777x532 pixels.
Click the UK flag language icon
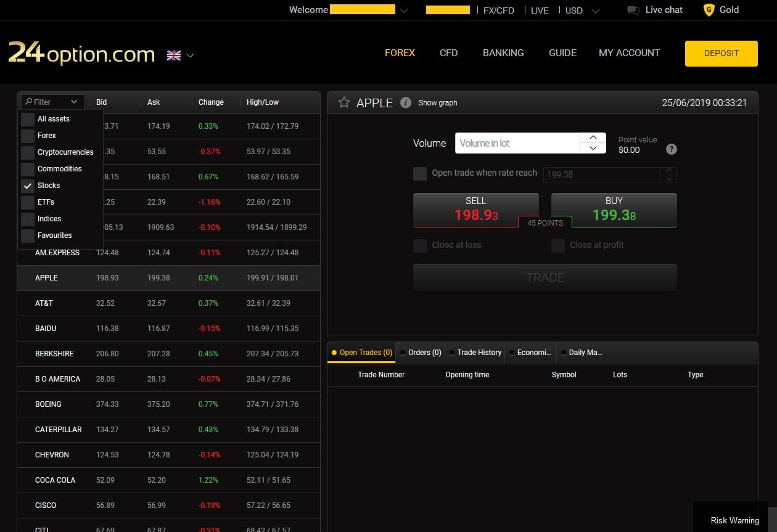point(174,55)
